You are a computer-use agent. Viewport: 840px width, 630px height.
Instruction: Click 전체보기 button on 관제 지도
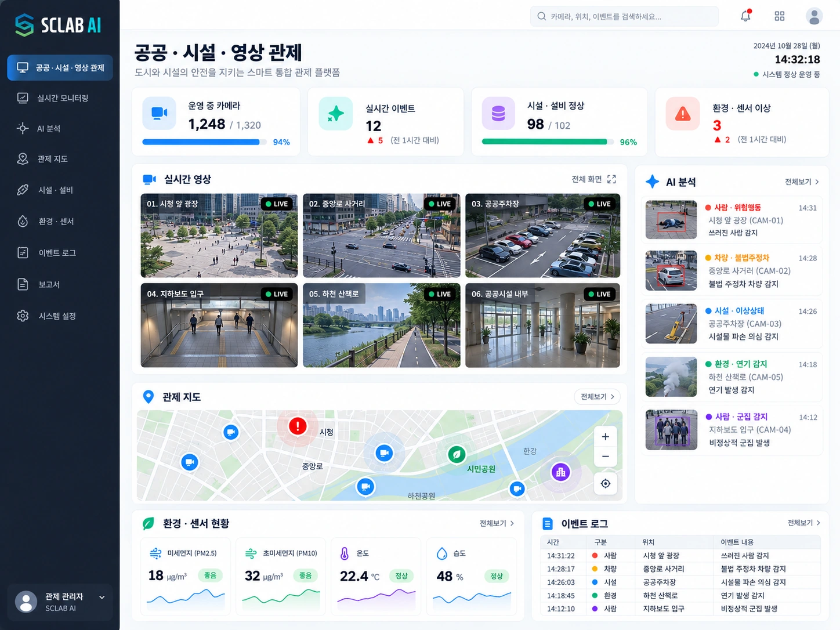[x=597, y=397]
